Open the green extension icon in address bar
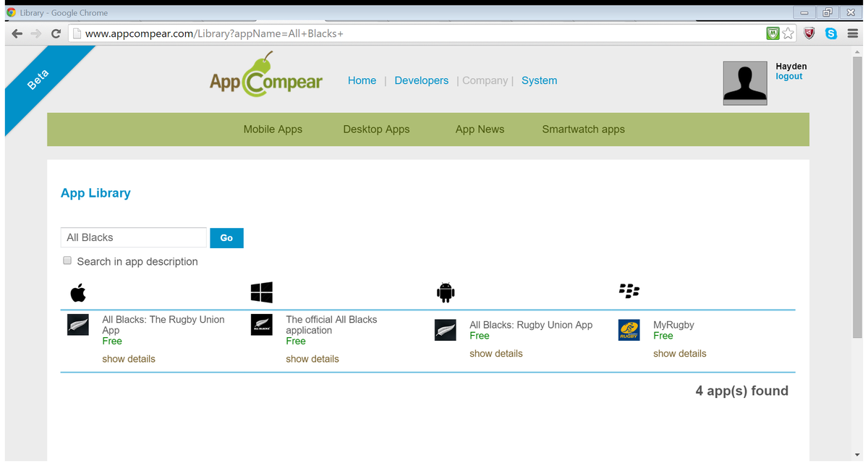The height and width of the screenshot is (466, 868). point(773,33)
